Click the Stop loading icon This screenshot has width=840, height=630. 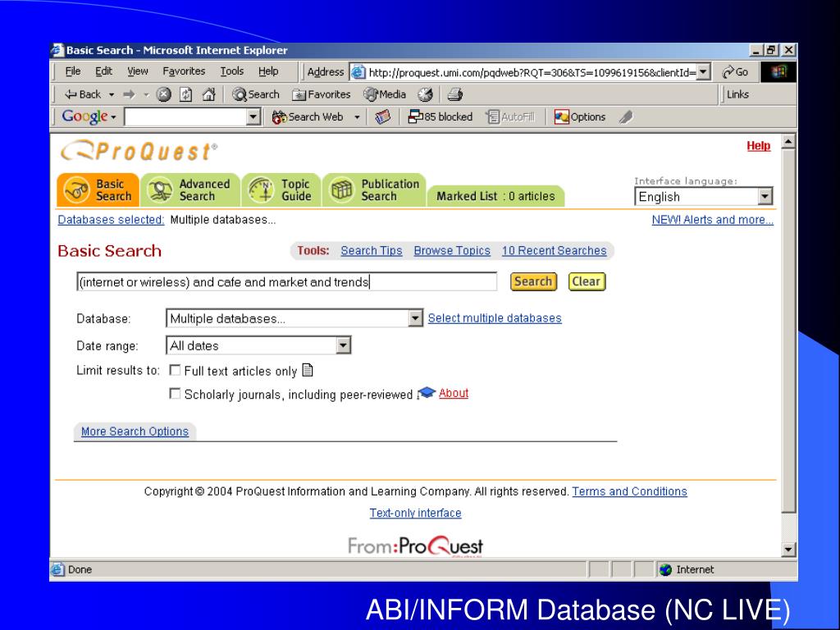pos(163,95)
